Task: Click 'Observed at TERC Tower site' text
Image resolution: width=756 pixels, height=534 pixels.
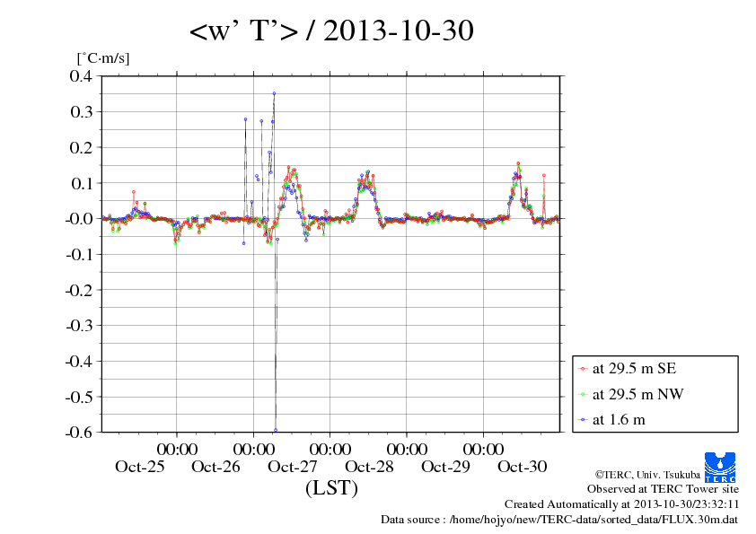Action: (x=663, y=489)
